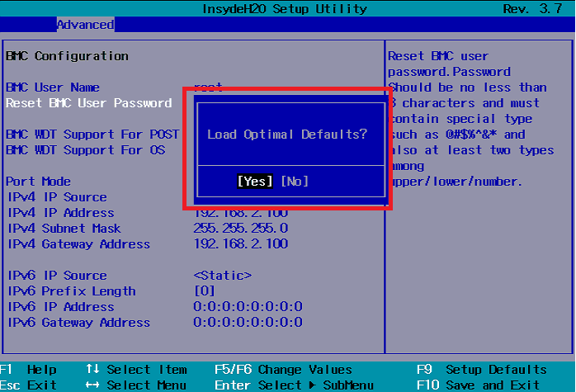Click Esc Exit in the footer
This screenshot has height=392, width=576.
click(28, 385)
